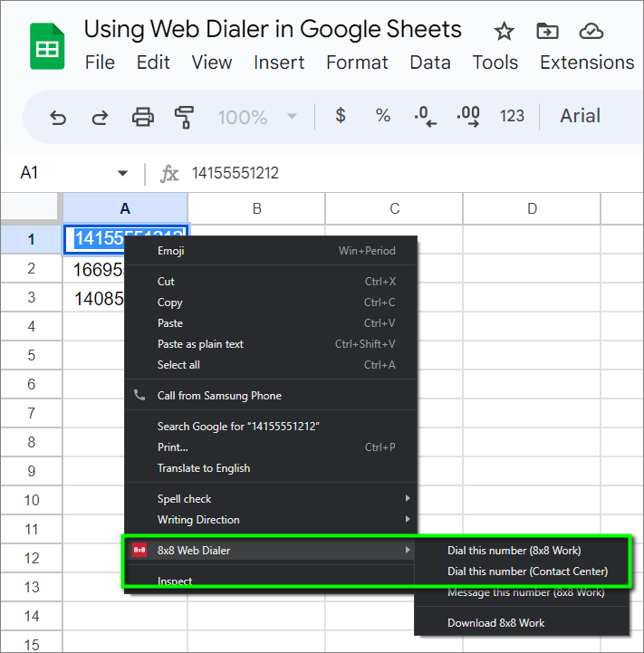Select column B header
The image size is (644, 653).
(256, 208)
